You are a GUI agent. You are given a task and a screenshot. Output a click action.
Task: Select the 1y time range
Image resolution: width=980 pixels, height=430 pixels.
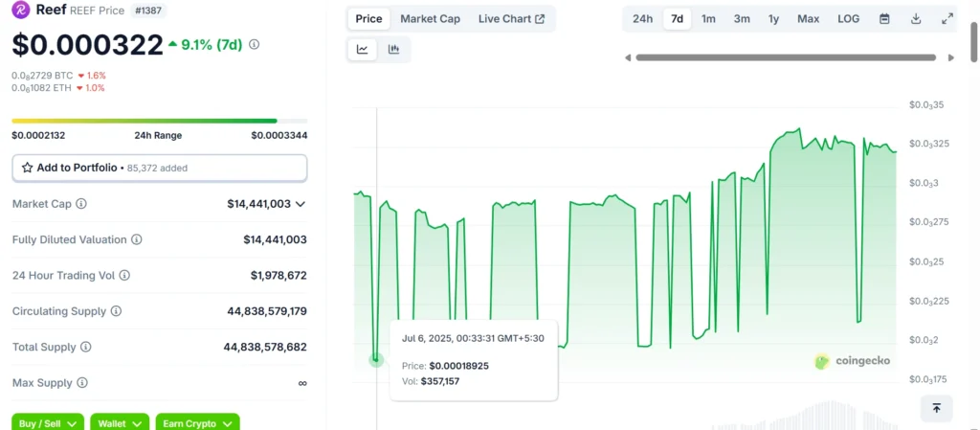(773, 19)
